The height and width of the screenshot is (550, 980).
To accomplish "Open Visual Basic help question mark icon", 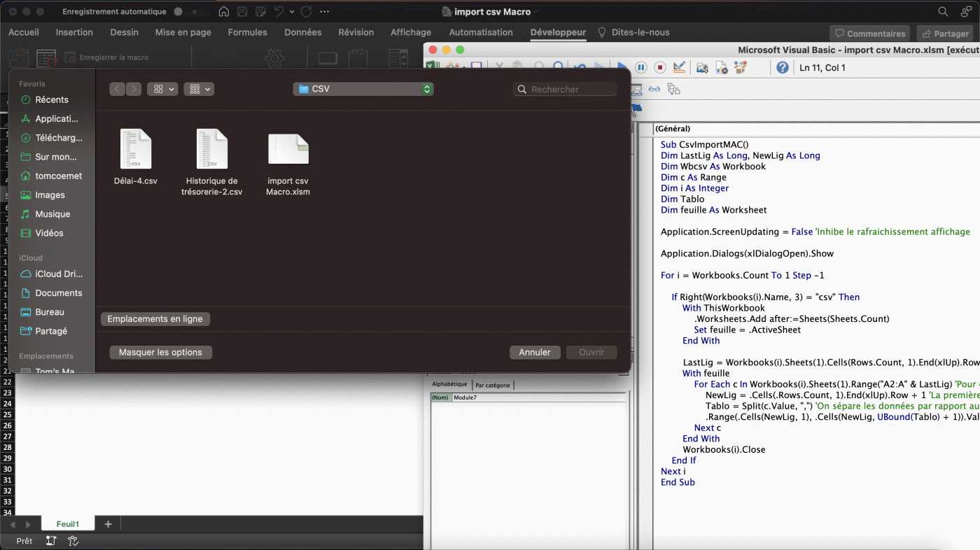I will [782, 67].
